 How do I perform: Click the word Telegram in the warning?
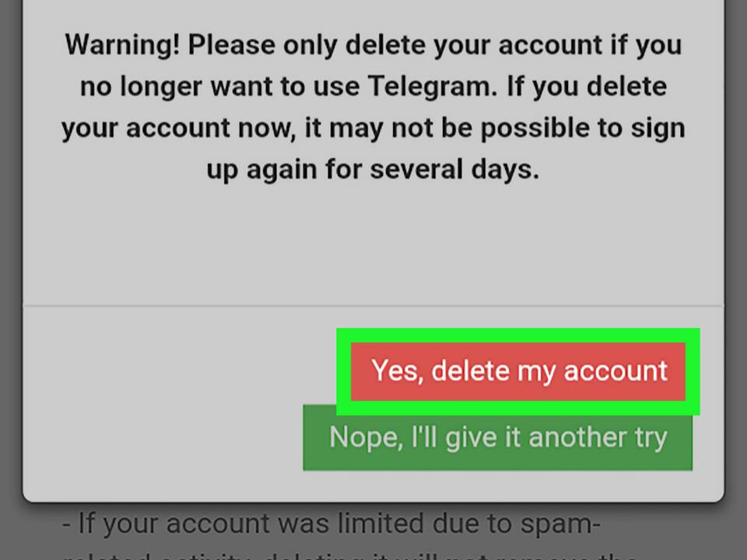pos(432,86)
